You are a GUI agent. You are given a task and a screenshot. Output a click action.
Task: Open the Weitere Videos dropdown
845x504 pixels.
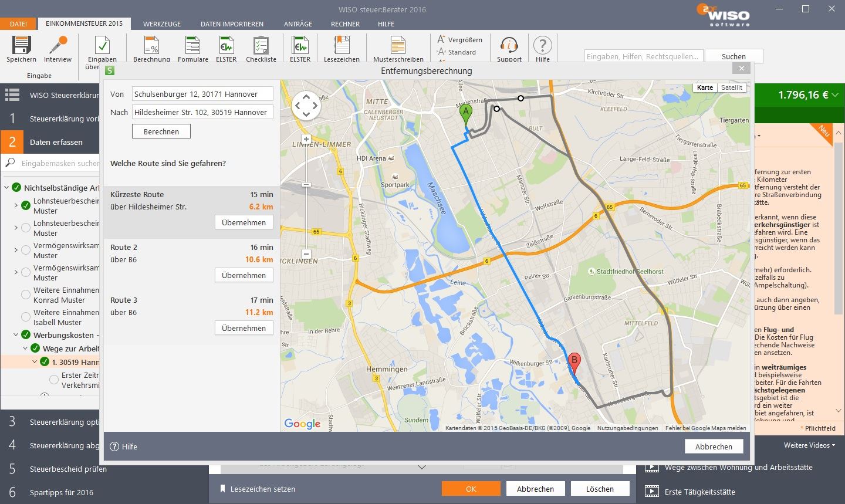[809, 445]
